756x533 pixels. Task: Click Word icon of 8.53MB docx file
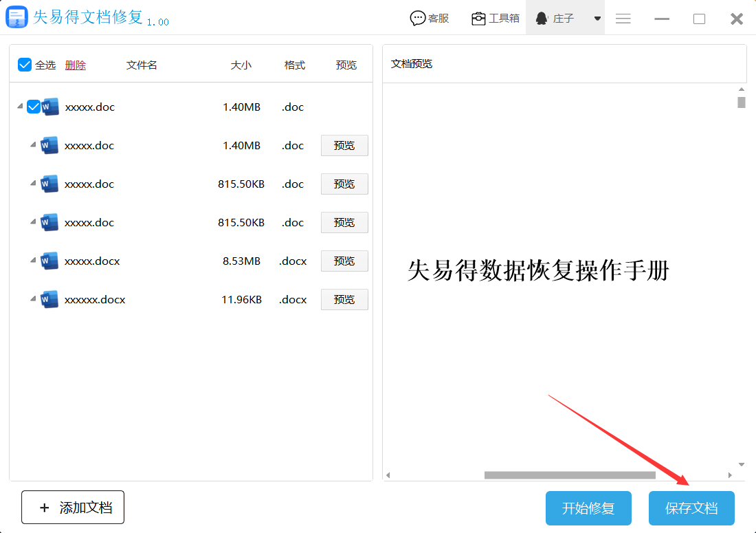pos(49,261)
